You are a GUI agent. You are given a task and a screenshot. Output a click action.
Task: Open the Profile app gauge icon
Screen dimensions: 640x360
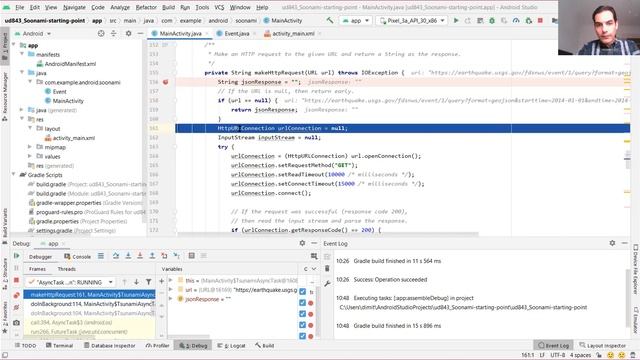coord(516,20)
